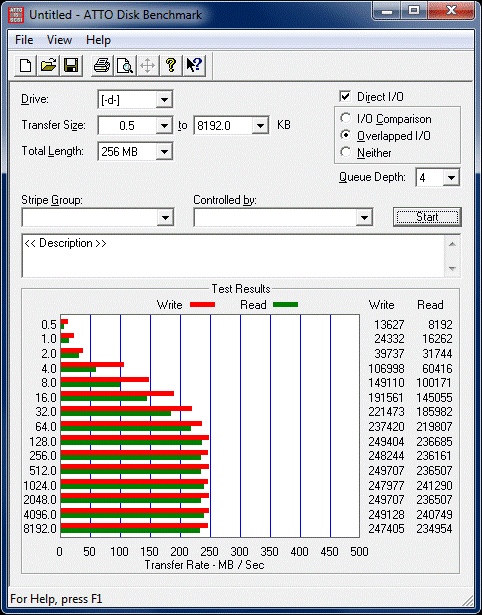Uncheck the Direct I/O checkbox

point(345,96)
